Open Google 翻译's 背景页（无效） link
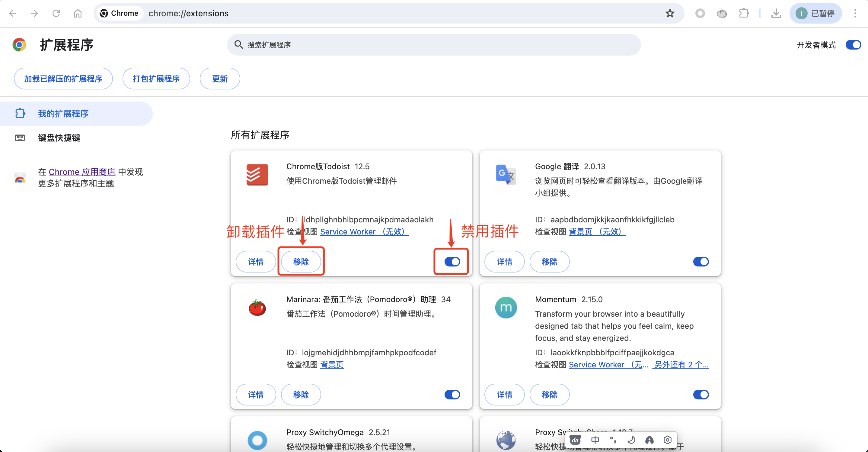The width and height of the screenshot is (868, 452). (x=597, y=232)
